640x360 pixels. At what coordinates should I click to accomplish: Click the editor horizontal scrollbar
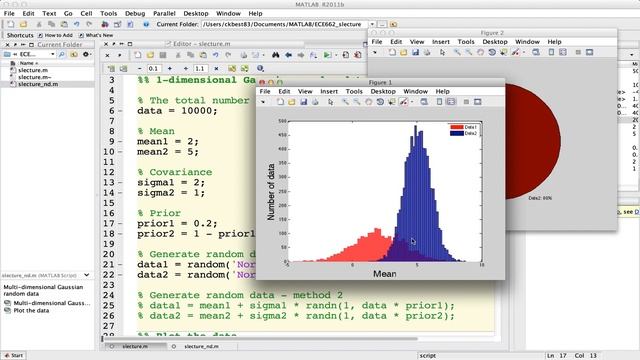pyautogui.click(x=260, y=339)
